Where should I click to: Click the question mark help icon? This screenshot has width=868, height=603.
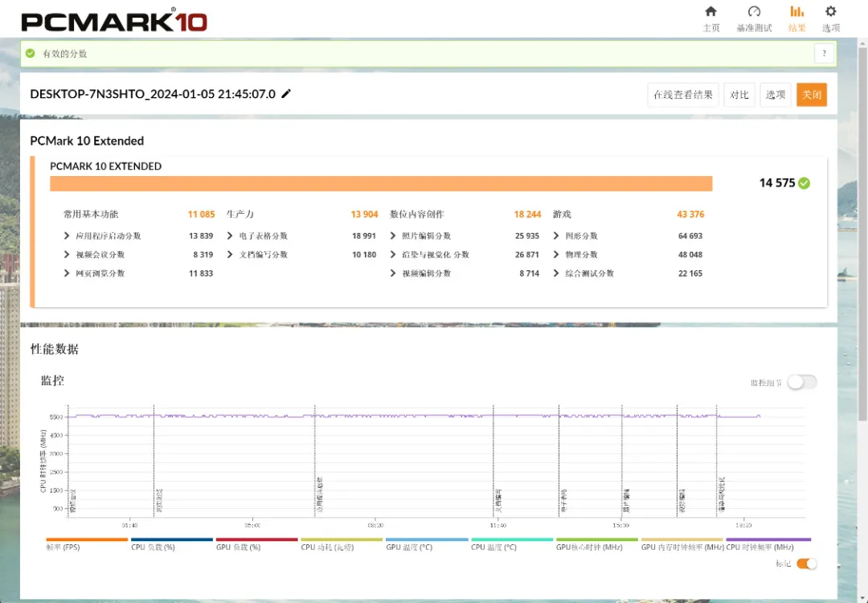[x=825, y=54]
